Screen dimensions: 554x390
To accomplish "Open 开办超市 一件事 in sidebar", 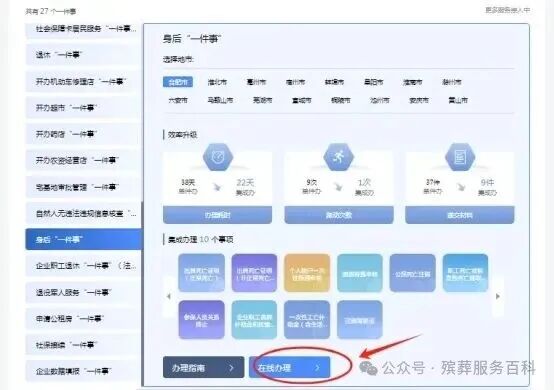I will pos(83,108).
